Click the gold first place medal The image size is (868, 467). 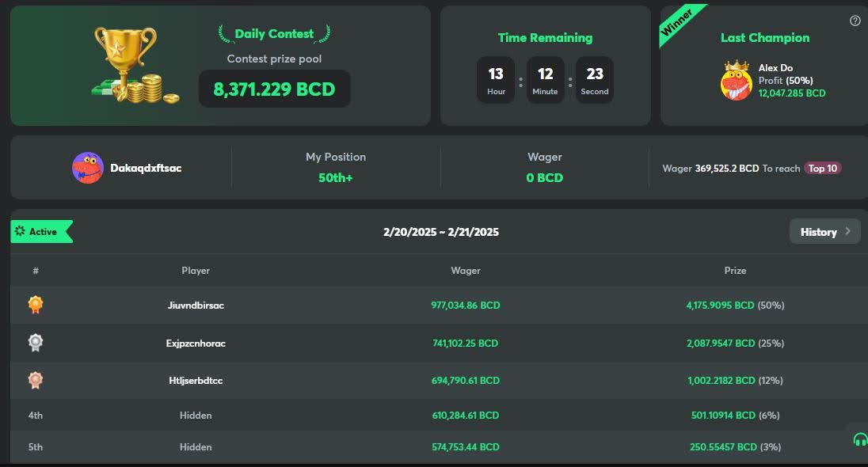coord(35,305)
